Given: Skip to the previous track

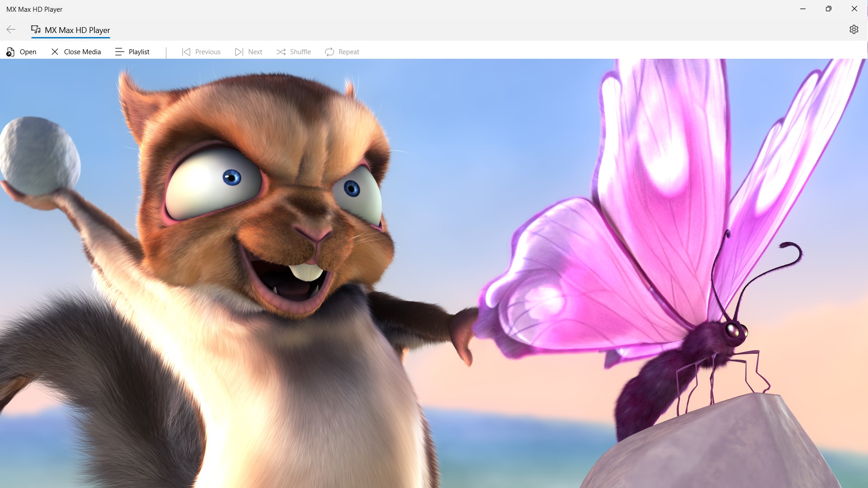Looking at the screenshot, I should click(186, 52).
